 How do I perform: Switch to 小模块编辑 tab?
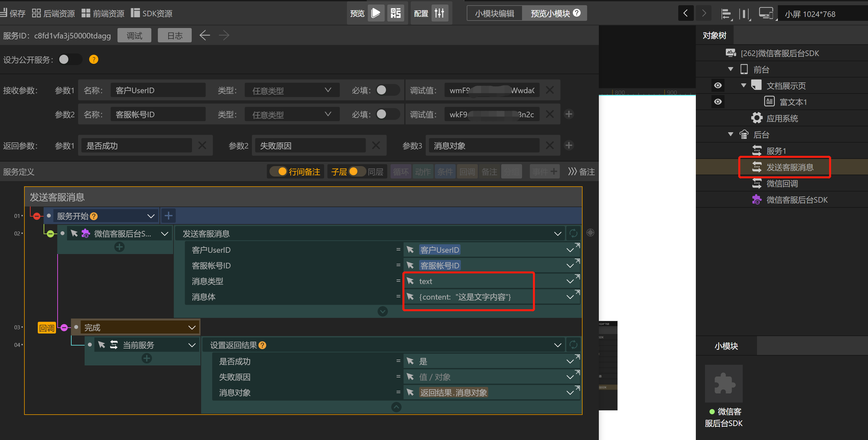(x=494, y=13)
